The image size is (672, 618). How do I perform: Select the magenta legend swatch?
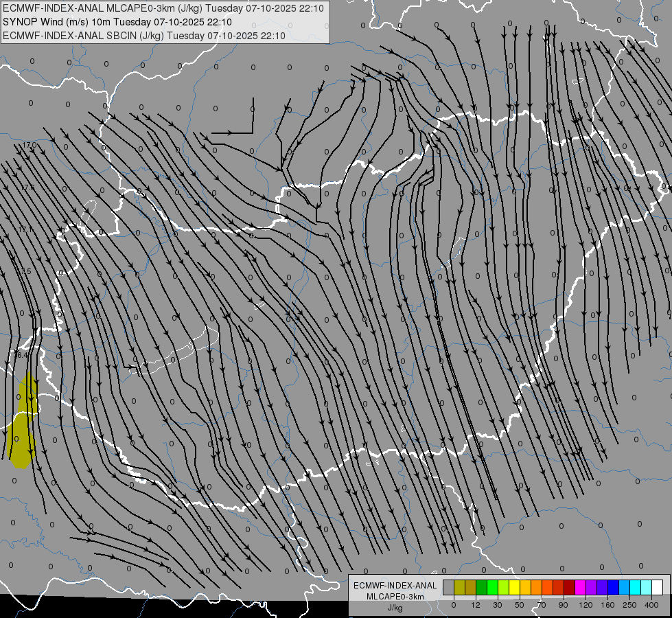coord(580,587)
